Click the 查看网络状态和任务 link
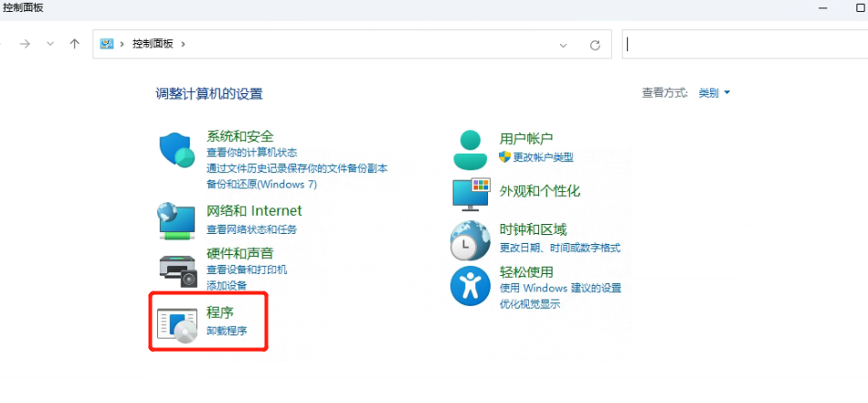868x403 pixels. (x=252, y=229)
